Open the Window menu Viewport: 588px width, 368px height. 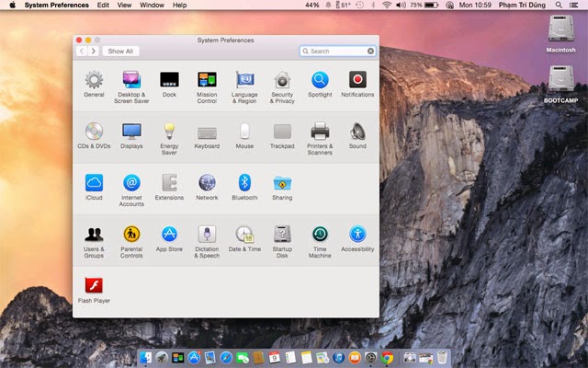(152, 5)
